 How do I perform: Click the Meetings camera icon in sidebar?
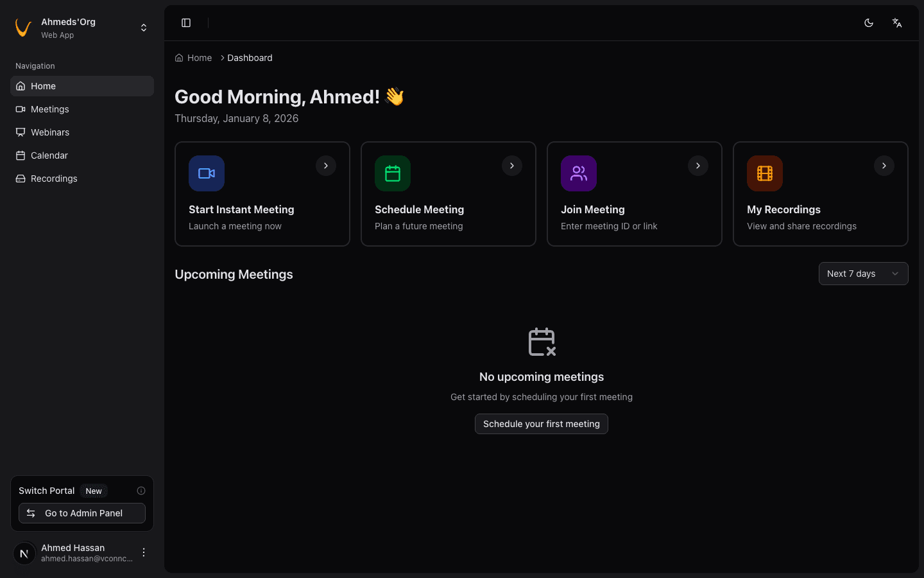(21, 109)
